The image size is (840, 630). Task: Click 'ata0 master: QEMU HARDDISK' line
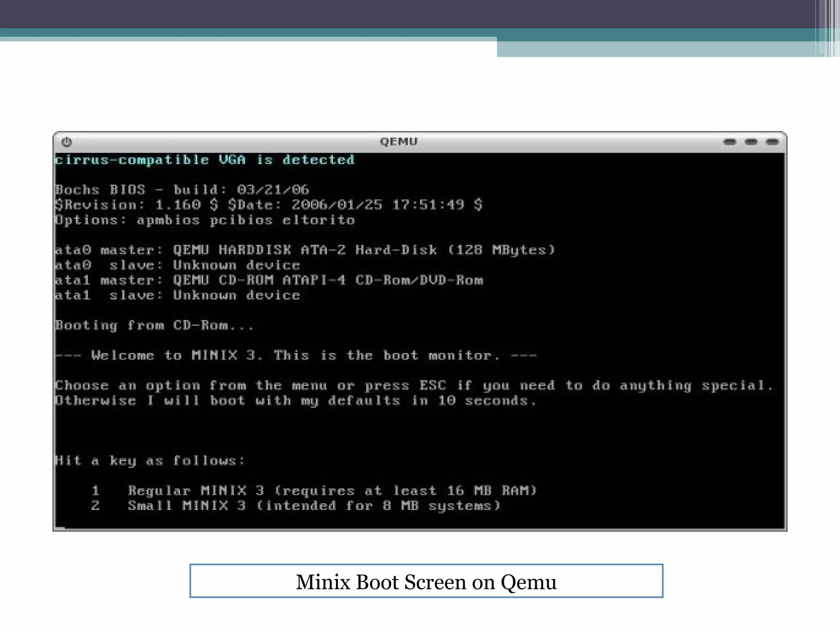305,250
